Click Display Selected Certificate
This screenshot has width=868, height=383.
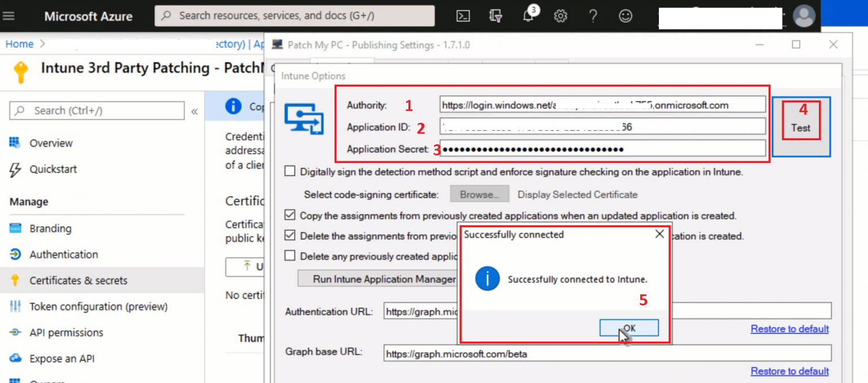[578, 195]
